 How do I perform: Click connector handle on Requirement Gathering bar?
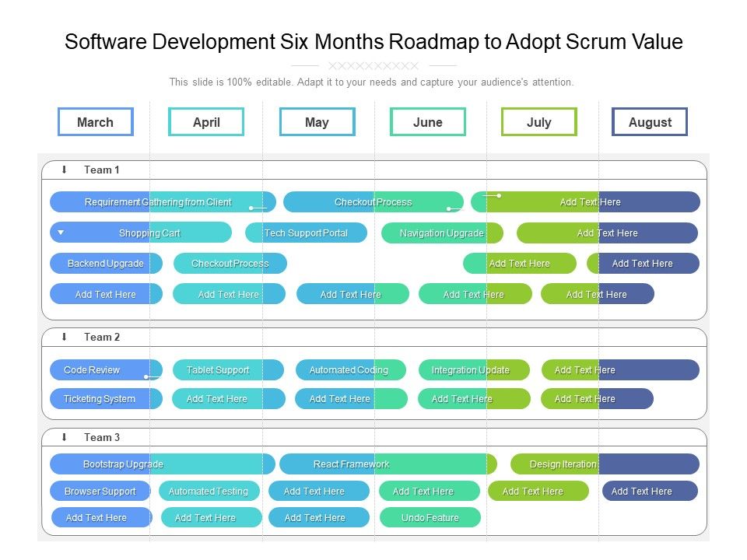(x=251, y=208)
